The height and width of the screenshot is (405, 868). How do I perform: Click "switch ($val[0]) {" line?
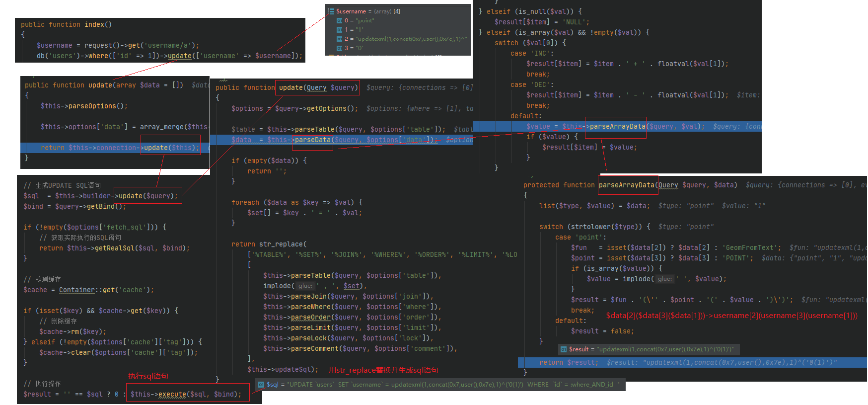point(530,43)
